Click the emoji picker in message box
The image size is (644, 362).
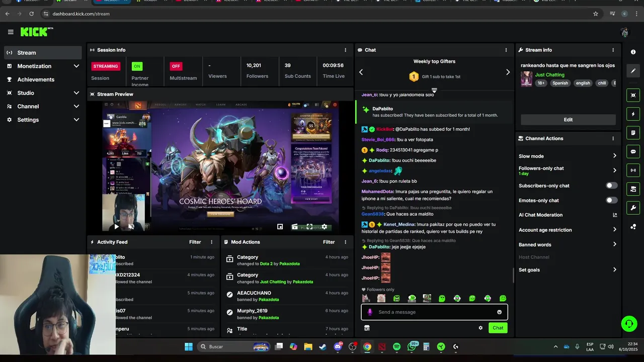[499, 312]
